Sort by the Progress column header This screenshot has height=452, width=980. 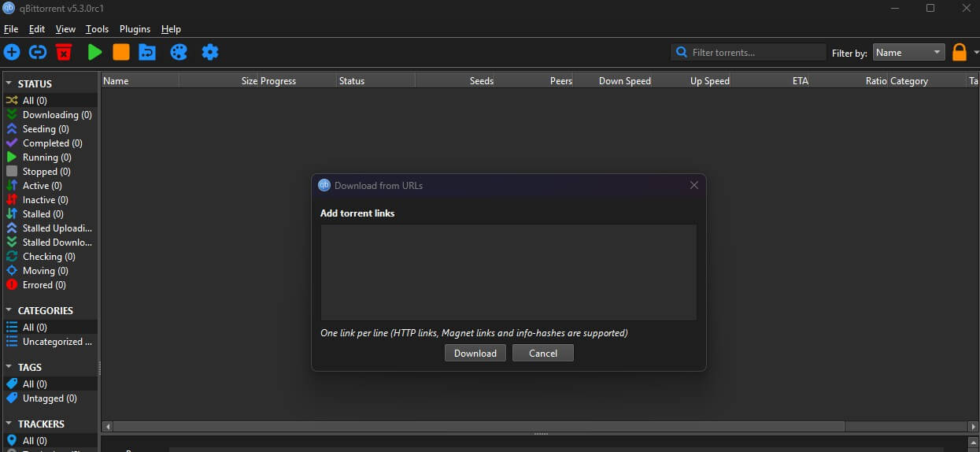298,80
